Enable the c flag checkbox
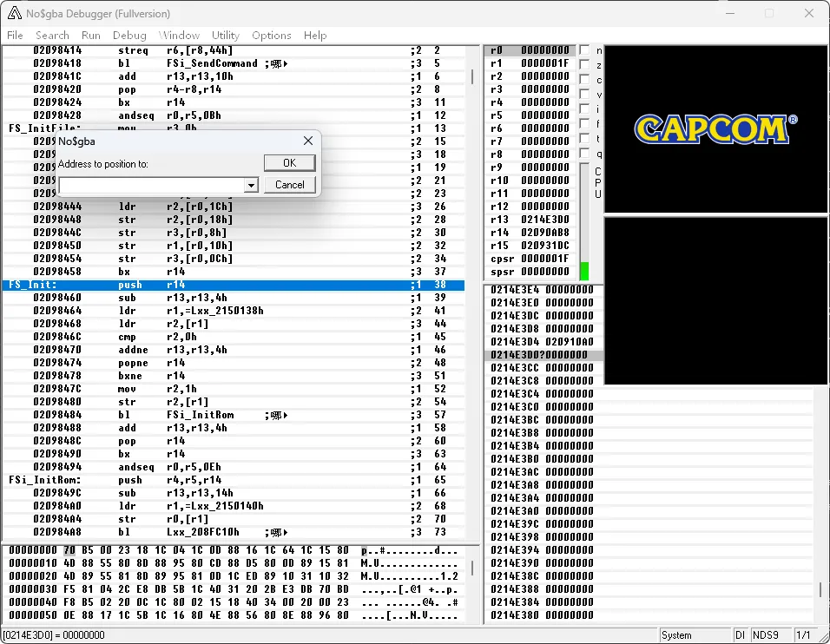Image resolution: width=830 pixels, height=644 pixels. click(584, 80)
